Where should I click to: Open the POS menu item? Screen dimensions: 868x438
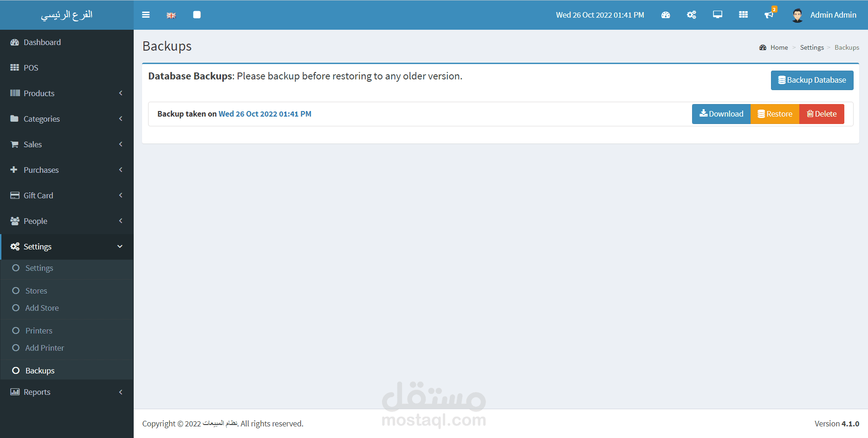click(67, 68)
